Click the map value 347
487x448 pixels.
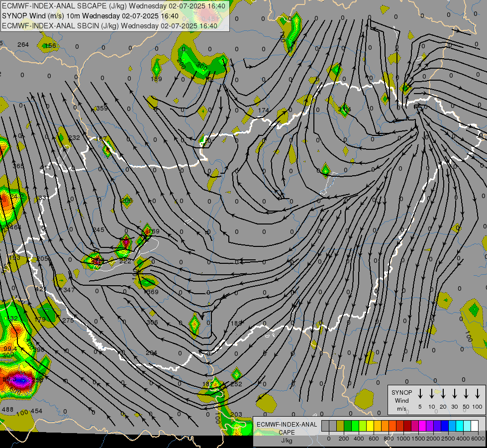point(69,290)
